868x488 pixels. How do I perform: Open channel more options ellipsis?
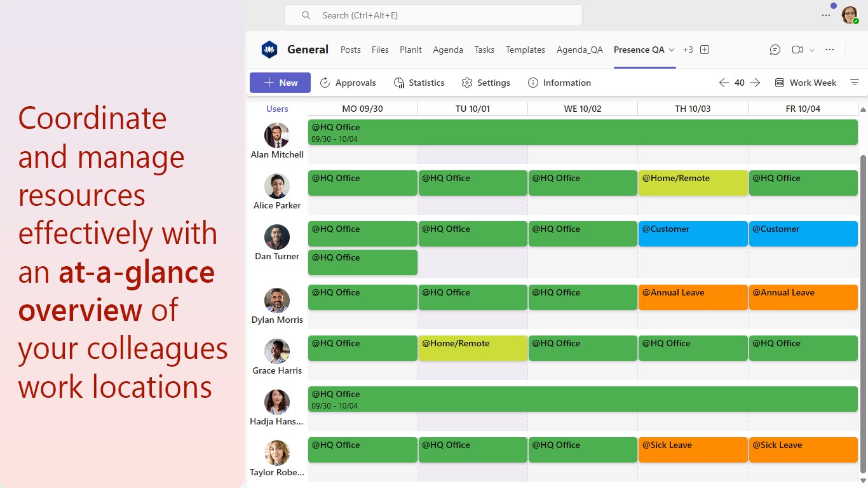click(830, 50)
